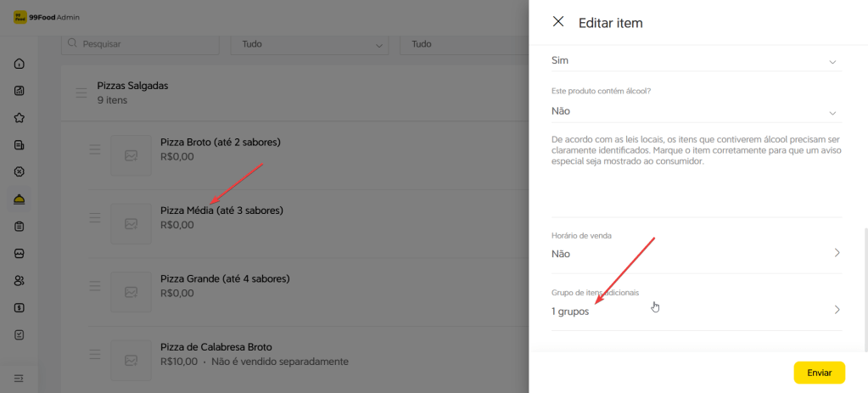Viewport: 868px width, 393px height.
Task: Open the Sim dropdown
Action: click(x=696, y=61)
